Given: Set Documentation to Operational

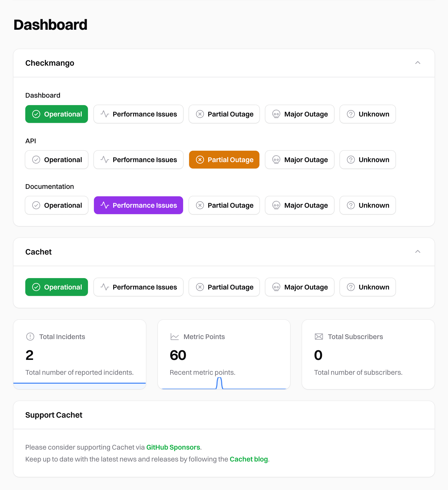Looking at the screenshot, I should click(x=56, y=205).
